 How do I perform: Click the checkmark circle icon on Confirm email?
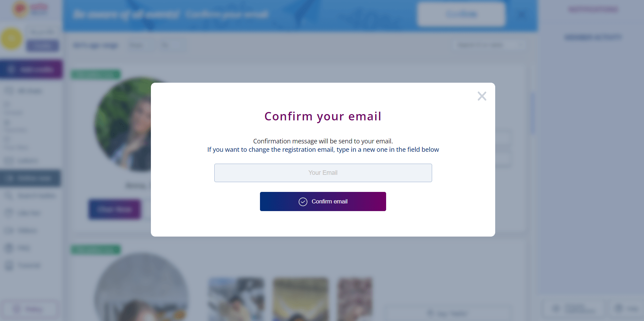303,202
